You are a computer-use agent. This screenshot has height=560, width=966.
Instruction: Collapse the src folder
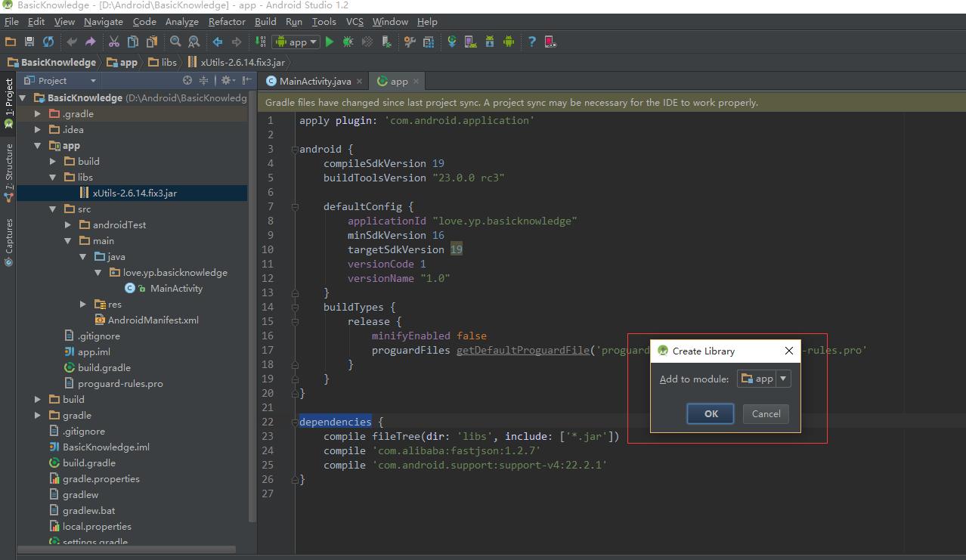52,209
